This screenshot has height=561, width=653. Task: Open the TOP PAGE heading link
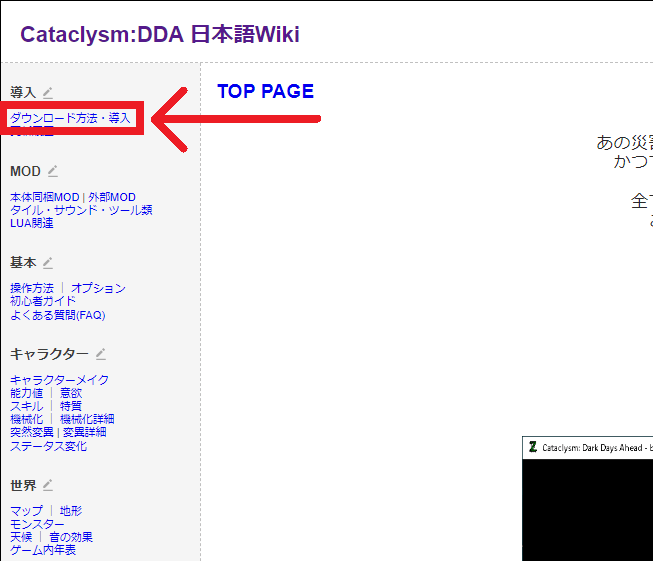265,91
